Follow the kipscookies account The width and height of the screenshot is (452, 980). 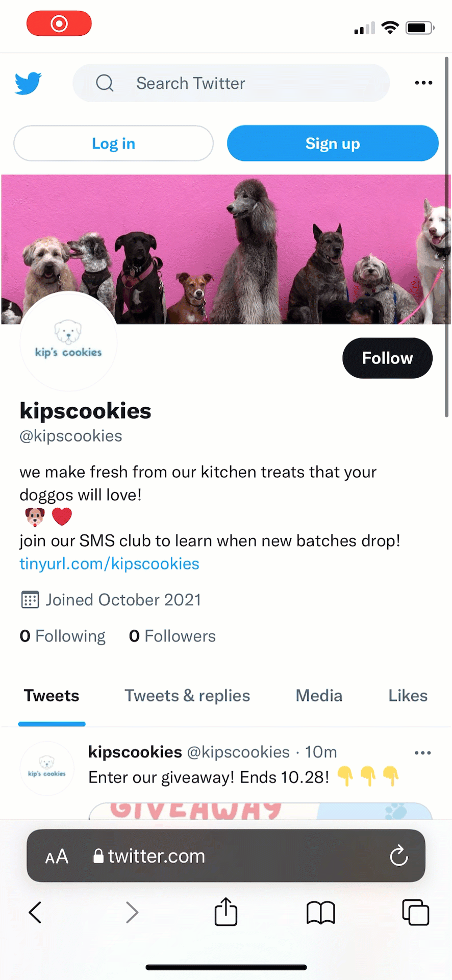pos(387,358)
